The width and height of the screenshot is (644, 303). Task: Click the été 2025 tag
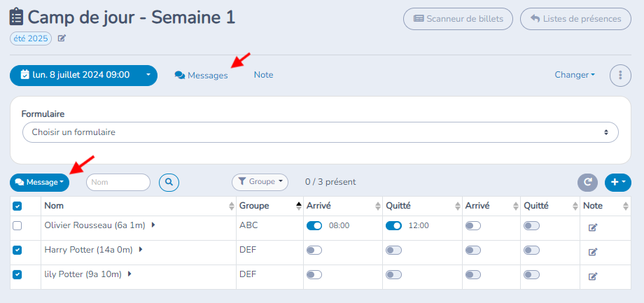point(31,38)
